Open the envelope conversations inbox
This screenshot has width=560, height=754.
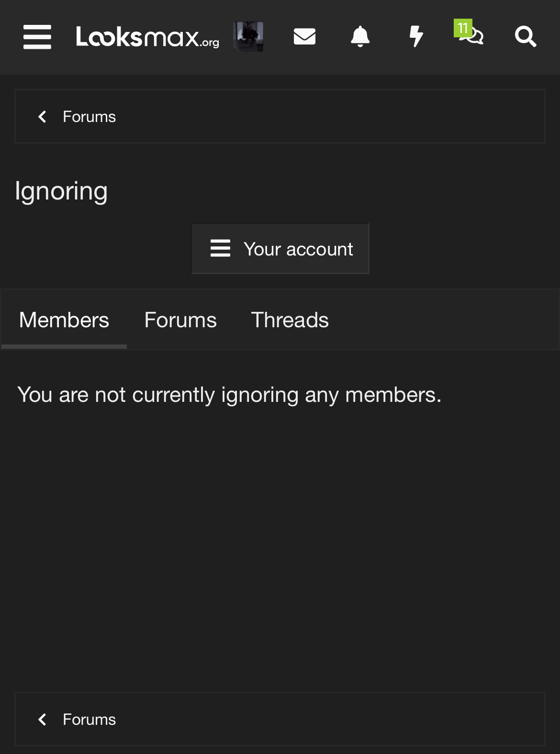click(x=304, y=36)
